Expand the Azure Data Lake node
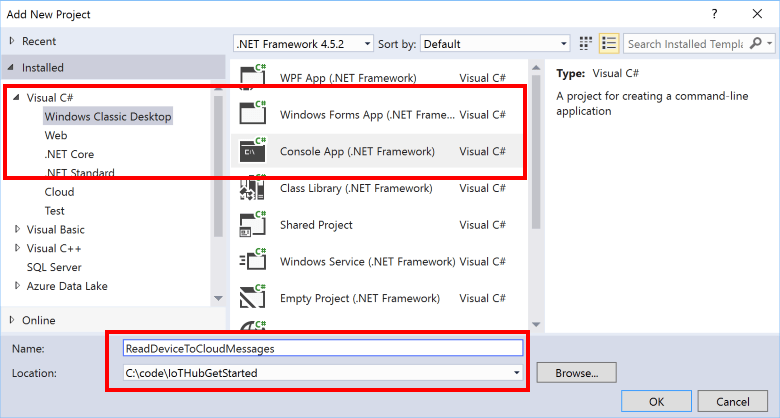Image resolution: width=780 pixels, height=418 pixels. 17,286
